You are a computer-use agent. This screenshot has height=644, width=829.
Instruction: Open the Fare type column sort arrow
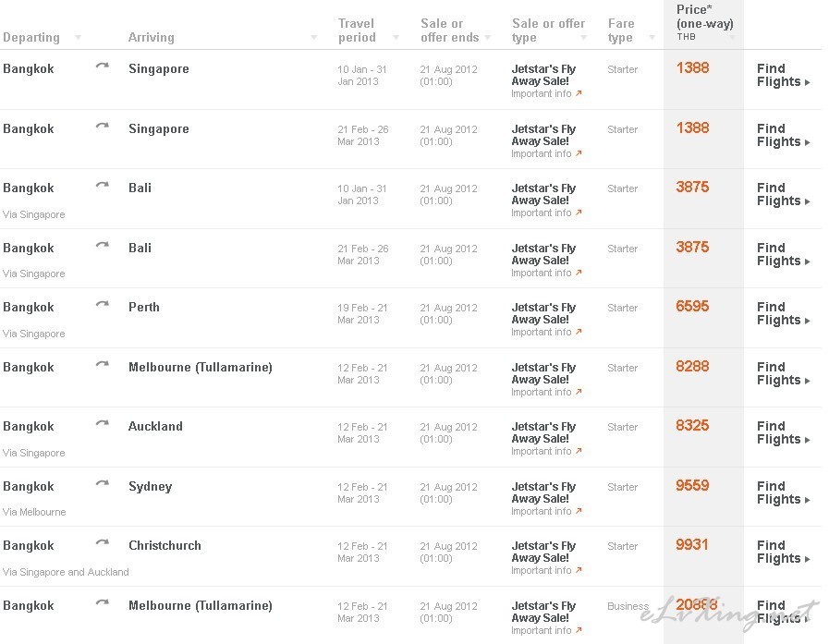pyautogui.click(x=652, y=38)
